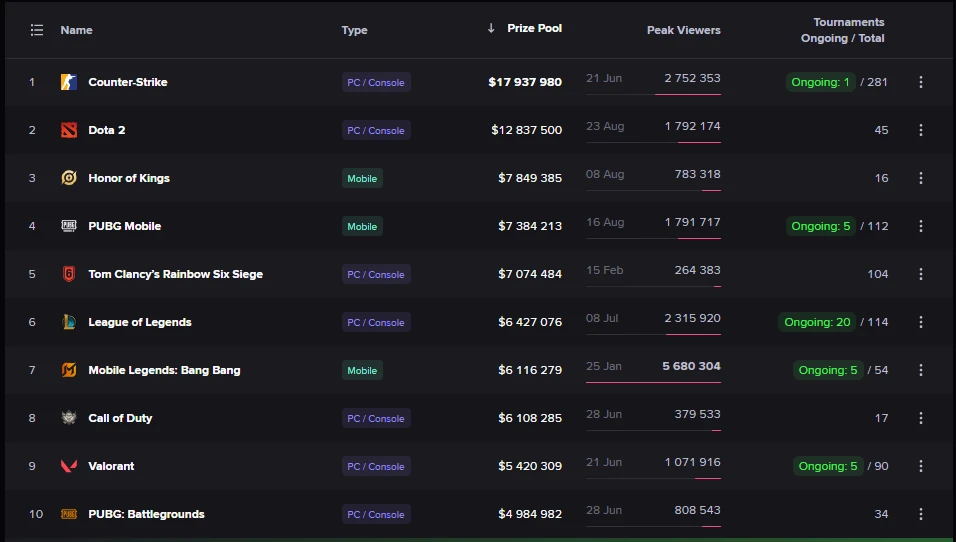Click the list view icon in header
956x542 pixels.
(x=37, y=30)
